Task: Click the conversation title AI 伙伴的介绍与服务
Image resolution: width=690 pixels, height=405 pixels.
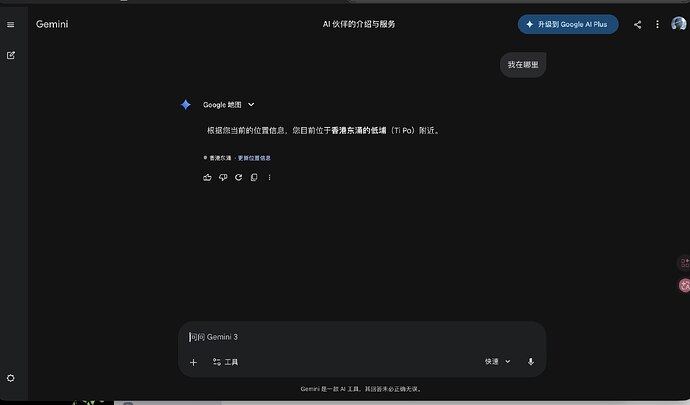Action: coord(359,24)
